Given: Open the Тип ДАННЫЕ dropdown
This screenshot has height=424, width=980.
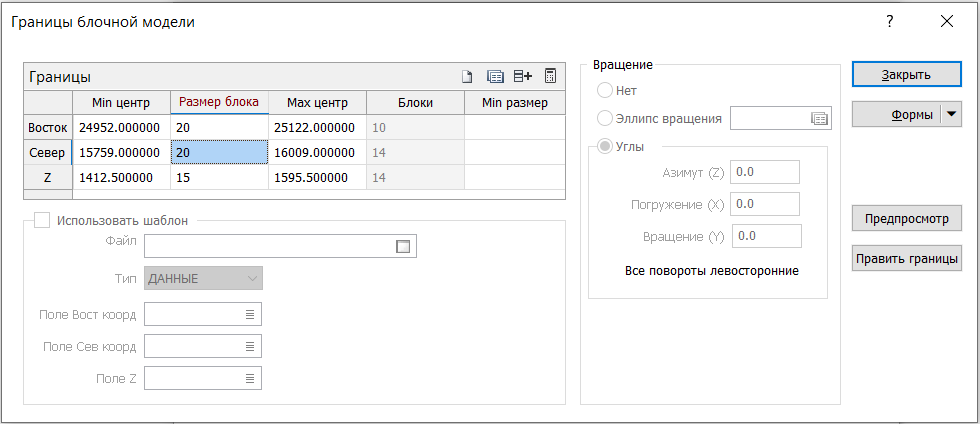Looking at the screenshot, I should 204,279.
